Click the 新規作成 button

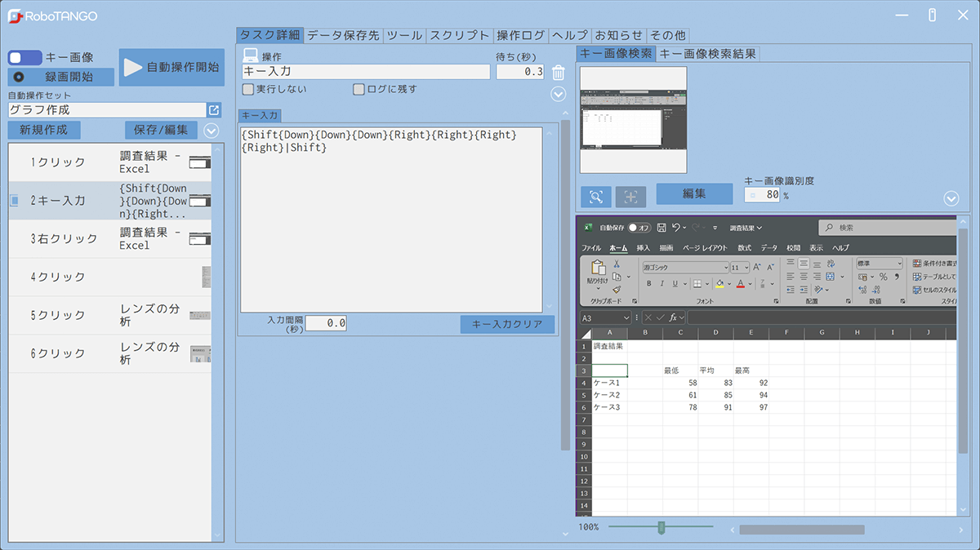click(x=44, y=130)
